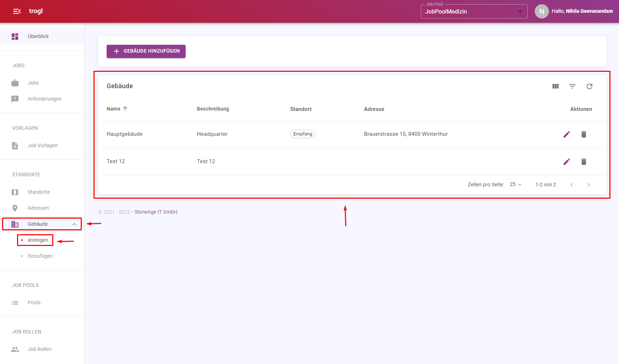Click the Test 12 name cell
The width and height of the screenshot is (619, 364).
click(x=116, y=161)
